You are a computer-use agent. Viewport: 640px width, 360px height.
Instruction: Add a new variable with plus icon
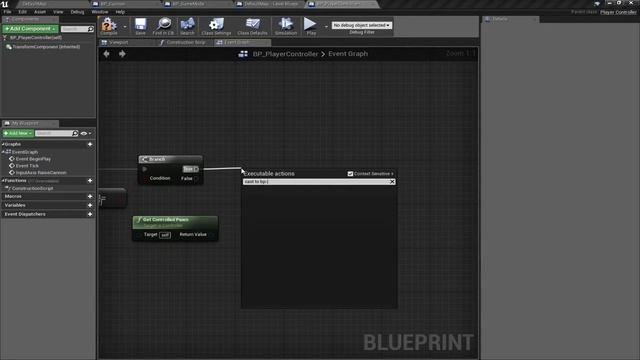[90, 205]
